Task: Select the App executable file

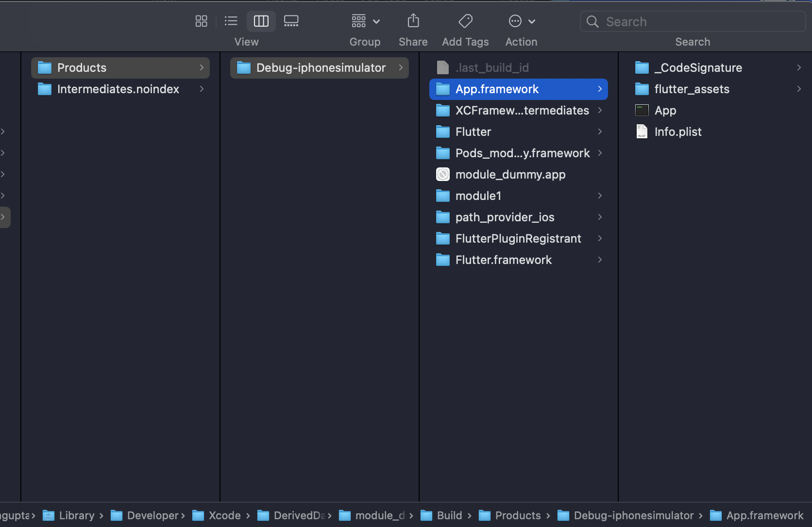Action: (666, 110)
